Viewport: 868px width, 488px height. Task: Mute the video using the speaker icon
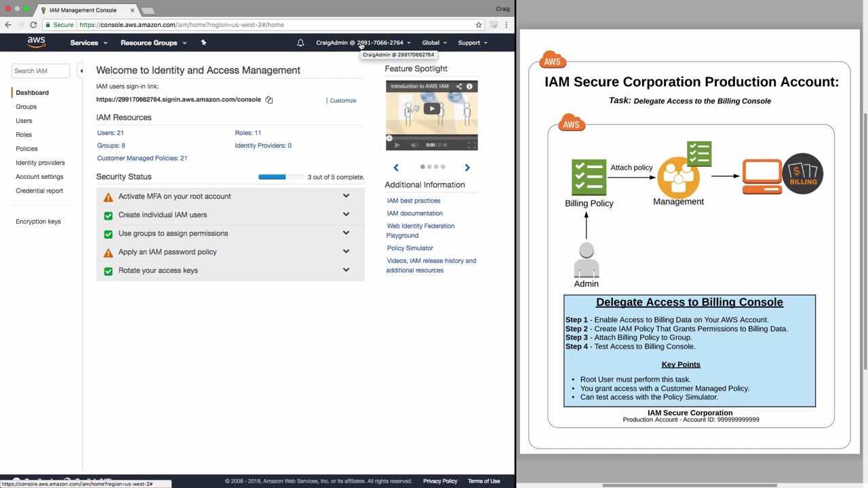click(414, 145)
